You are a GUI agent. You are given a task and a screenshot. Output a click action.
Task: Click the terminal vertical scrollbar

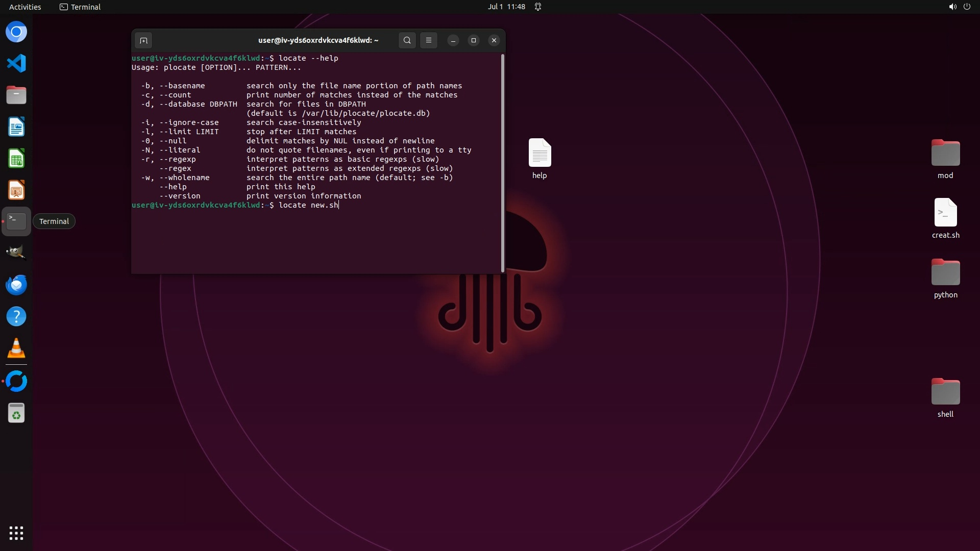pos(503,163)
